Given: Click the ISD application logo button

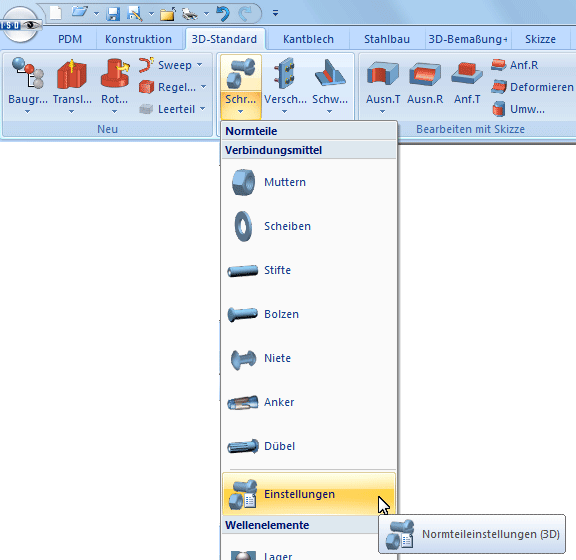Looking at the screenshot, I should pyautogui.click(x=20, y=25).
